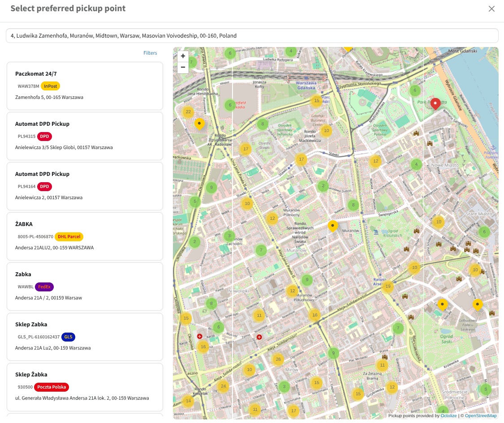
Task: Open the cluster marker showing 14
Action: [x=188, y=401]
